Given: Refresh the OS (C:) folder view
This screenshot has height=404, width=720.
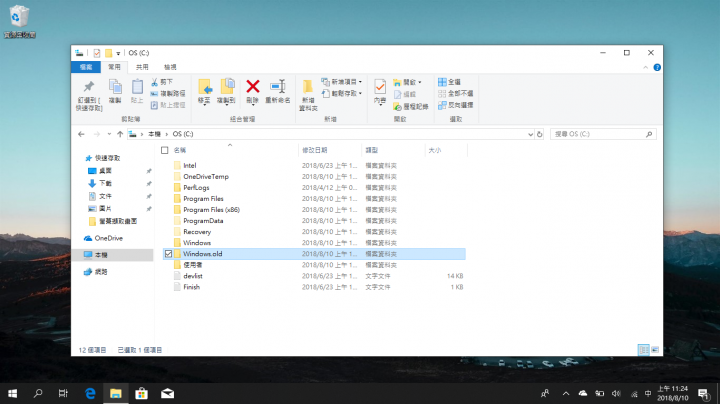Looking at the screenshot, I should (540, 134).
